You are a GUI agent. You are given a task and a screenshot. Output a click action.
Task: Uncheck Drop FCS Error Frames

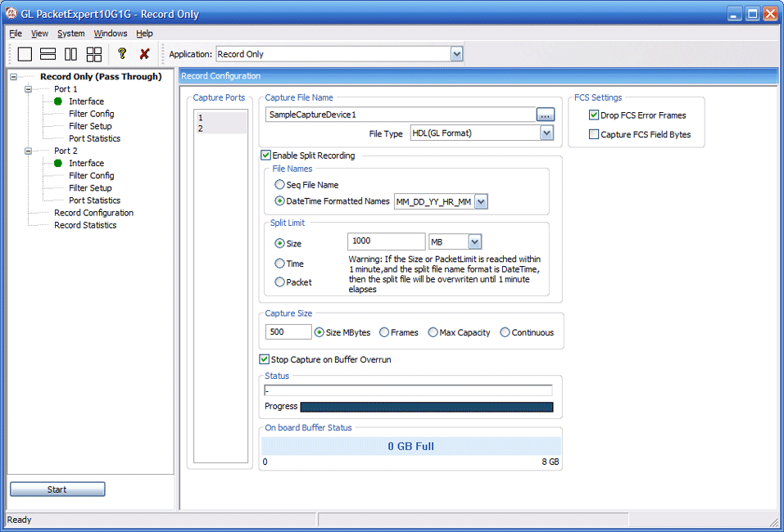pyautogui.click(x=594, y=115)
